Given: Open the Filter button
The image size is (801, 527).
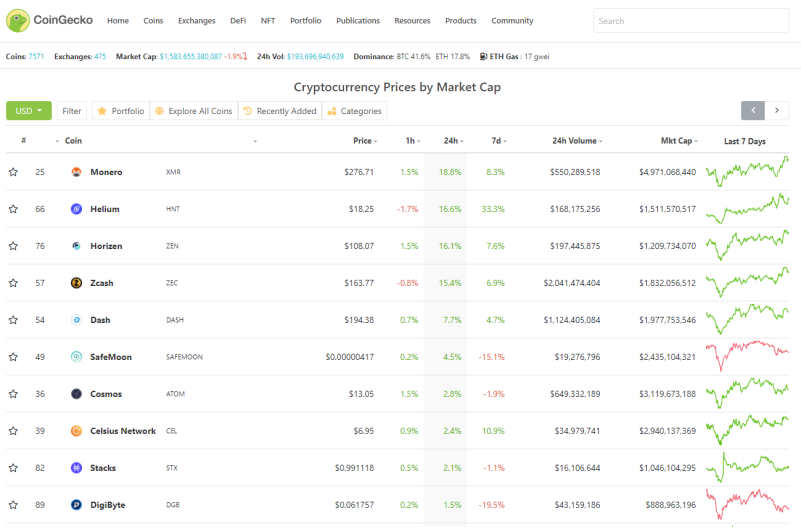Looking at the screenshot, I should (x=72, y=111).
